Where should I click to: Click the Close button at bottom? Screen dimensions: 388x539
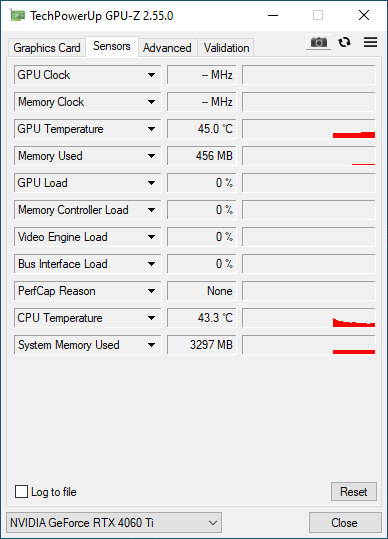click(x=345, y=522)
